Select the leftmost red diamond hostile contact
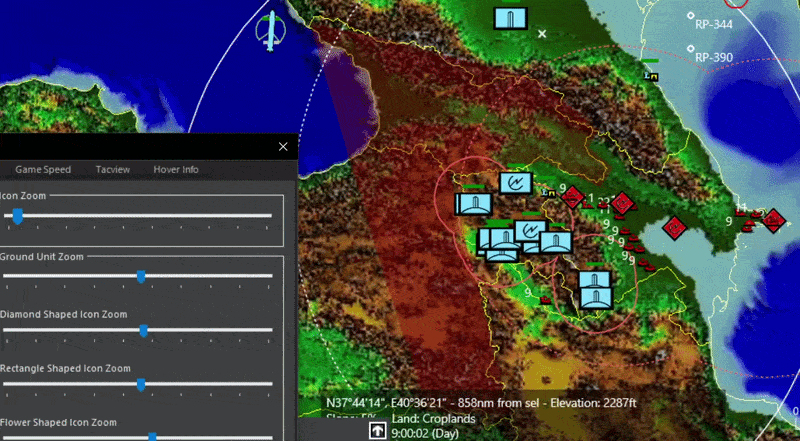 (572, 197)
